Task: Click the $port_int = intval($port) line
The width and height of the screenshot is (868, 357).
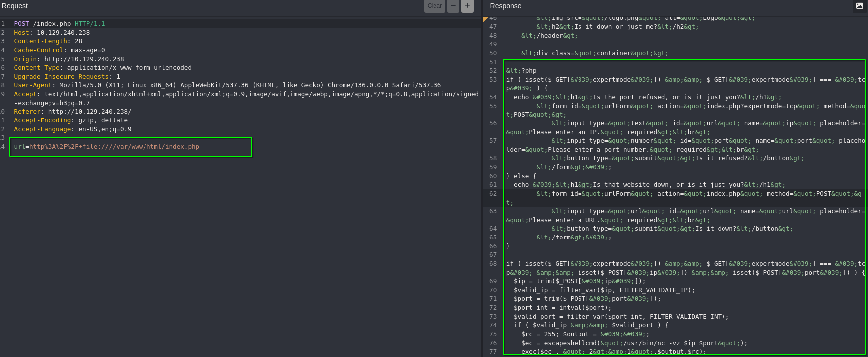Action: 563,308
